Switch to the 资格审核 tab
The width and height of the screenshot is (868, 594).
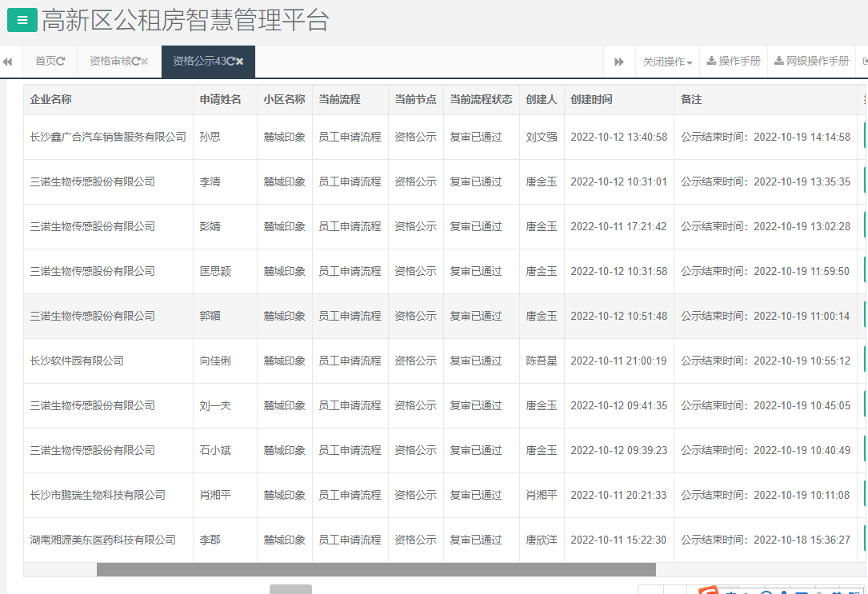[112, 61]
